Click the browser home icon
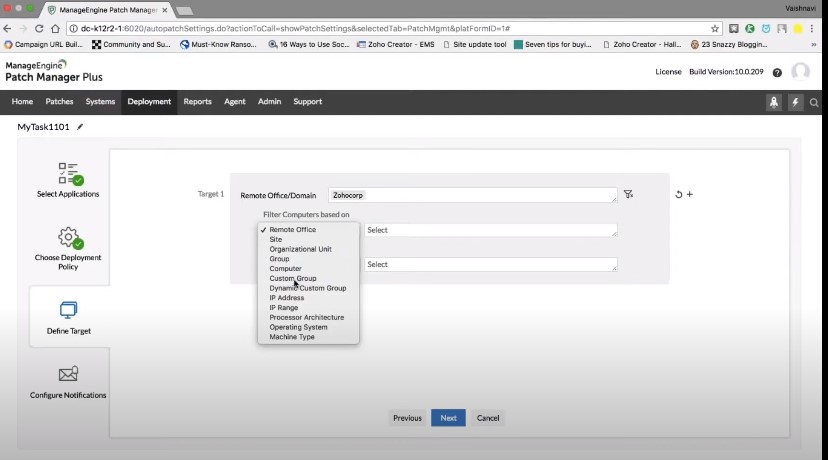Screen dimensions: 828x460 pyautogui.click(x=55, y=29)
